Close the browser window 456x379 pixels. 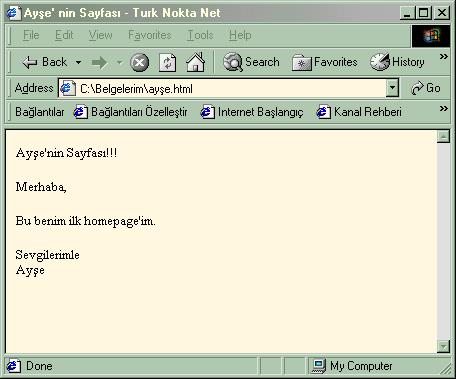coord(442,13)
